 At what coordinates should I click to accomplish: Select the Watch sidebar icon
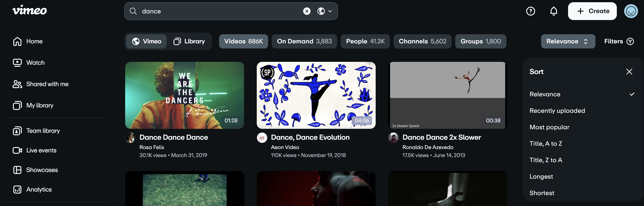17,63
